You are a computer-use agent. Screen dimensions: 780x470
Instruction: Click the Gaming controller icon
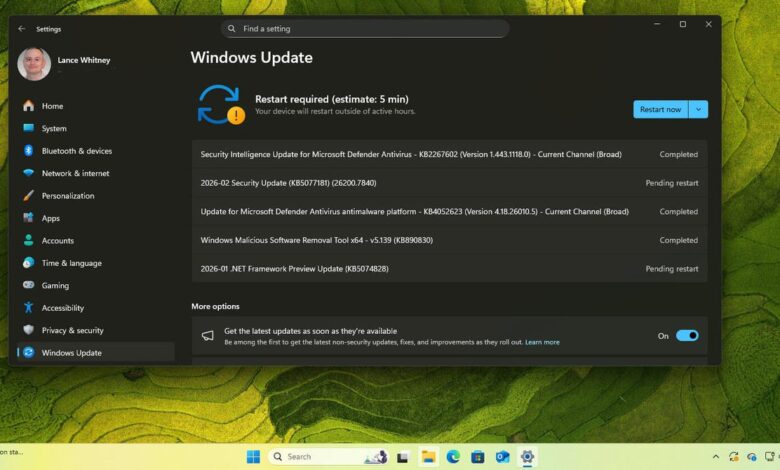pyautogui.click(x=28, y=285)
